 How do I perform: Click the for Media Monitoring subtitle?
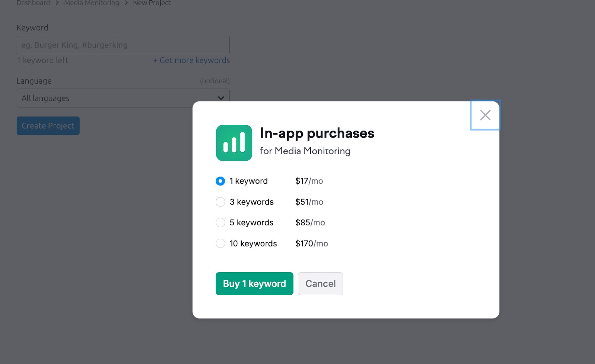point(305,151)
